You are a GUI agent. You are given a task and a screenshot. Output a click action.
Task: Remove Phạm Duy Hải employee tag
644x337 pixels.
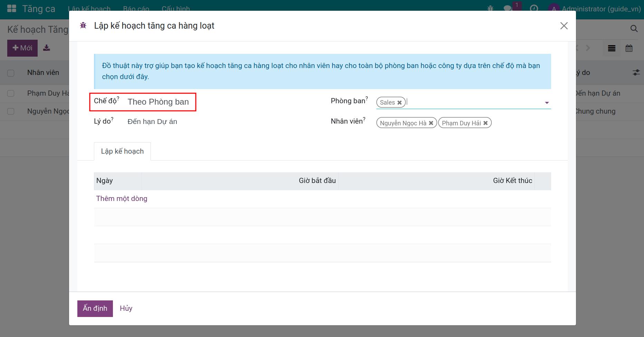click(486, 123)
